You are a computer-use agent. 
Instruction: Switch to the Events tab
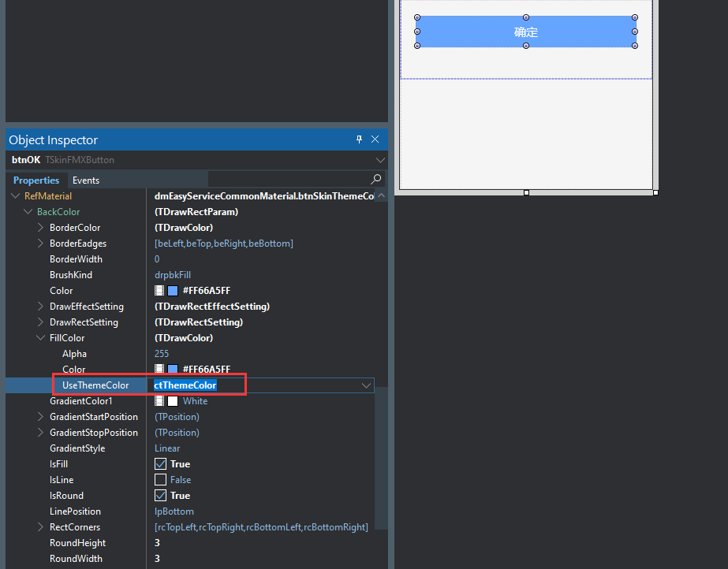point(86,180)
